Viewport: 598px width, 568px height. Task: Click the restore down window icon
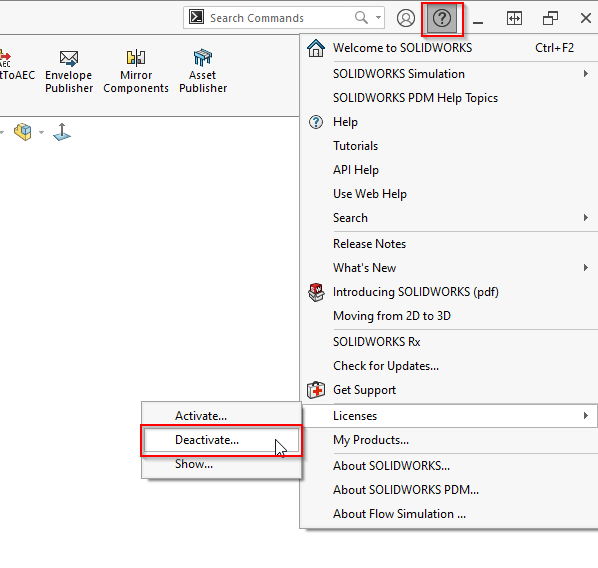point(550,18)
